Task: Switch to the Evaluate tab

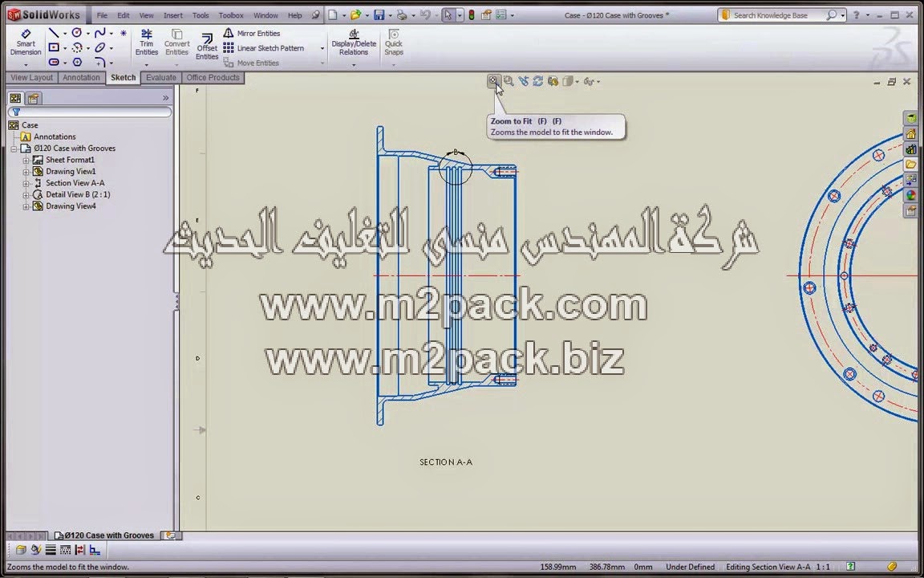Action: [161, 77]
